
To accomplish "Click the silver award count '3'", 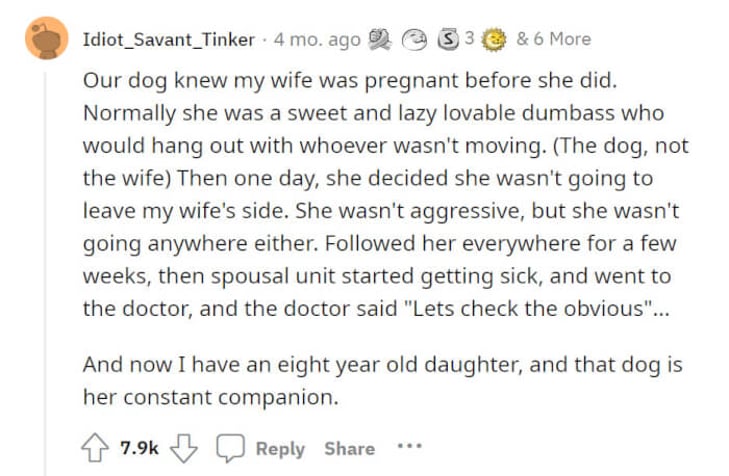I will [x=469, y=38].
